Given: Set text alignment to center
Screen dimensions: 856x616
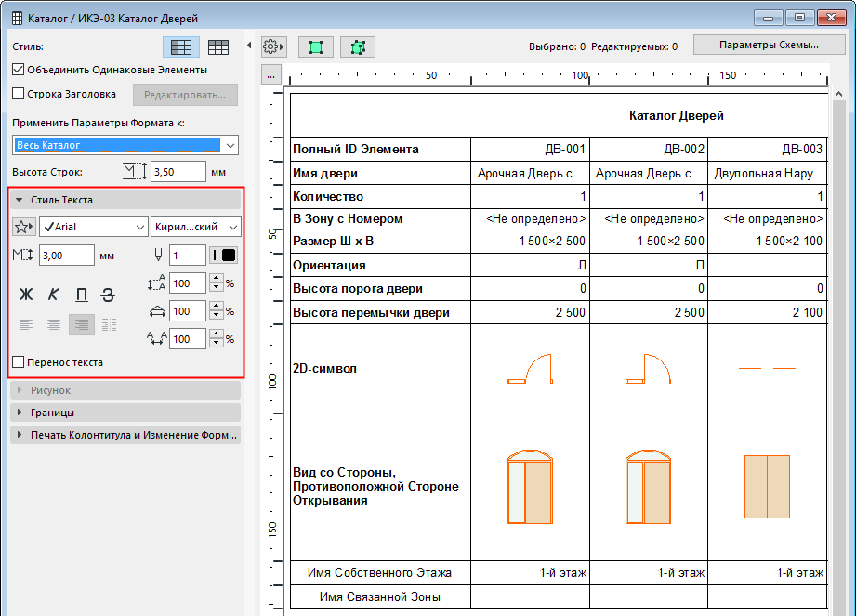Looking at the screenshot, I should (54, 324).
